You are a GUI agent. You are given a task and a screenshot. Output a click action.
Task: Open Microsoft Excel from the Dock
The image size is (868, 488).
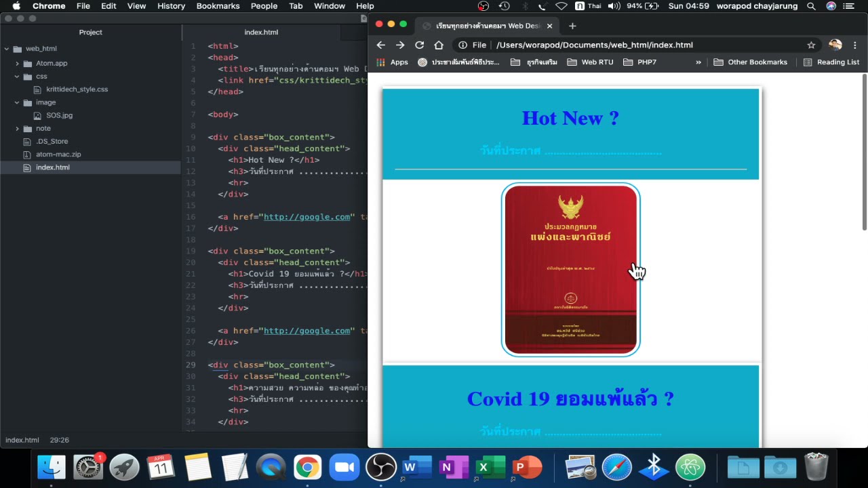[x=490, y=467]
